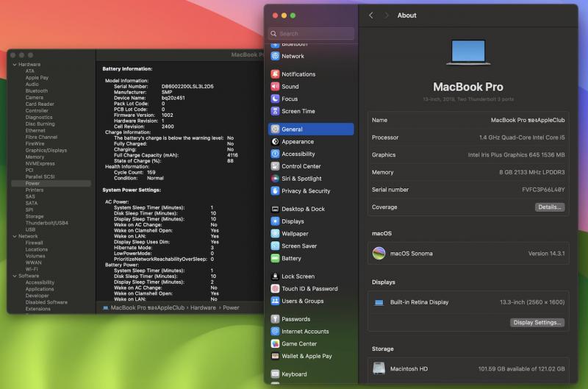Open the Focus moon icon
588x389 pixels.
point(275,99)
